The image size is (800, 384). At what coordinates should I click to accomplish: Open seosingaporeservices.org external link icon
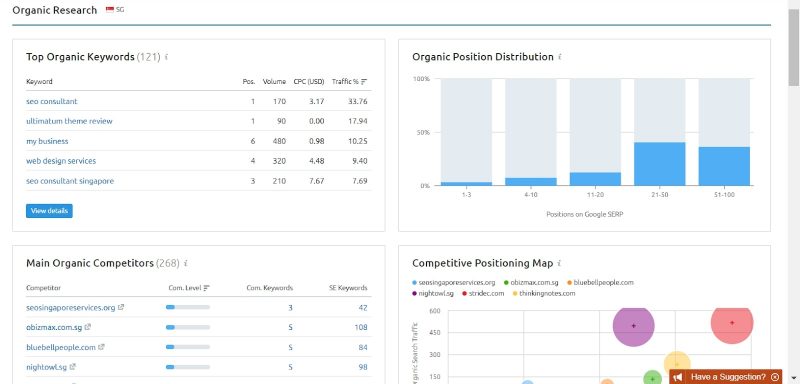tap(121, 308)
